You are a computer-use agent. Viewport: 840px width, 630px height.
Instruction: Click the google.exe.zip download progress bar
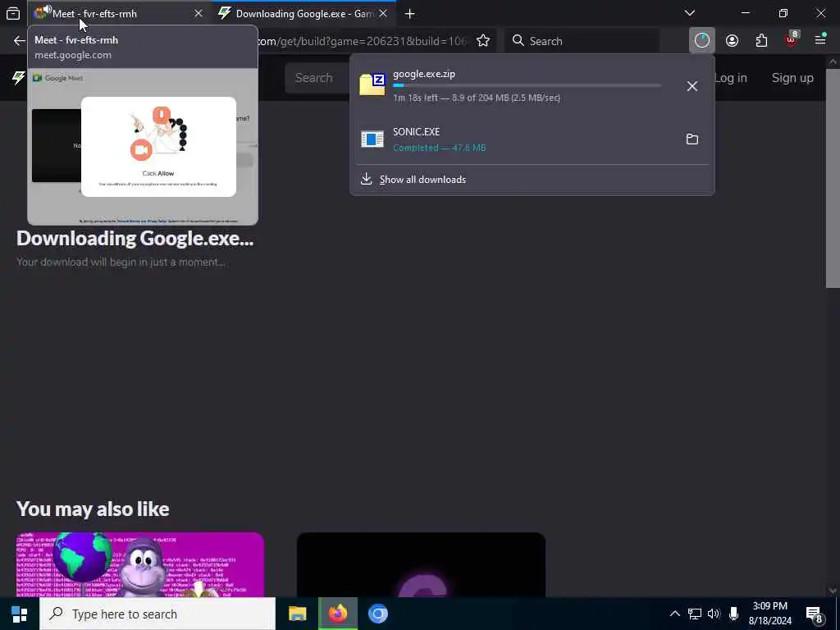[x=527, y=85]
